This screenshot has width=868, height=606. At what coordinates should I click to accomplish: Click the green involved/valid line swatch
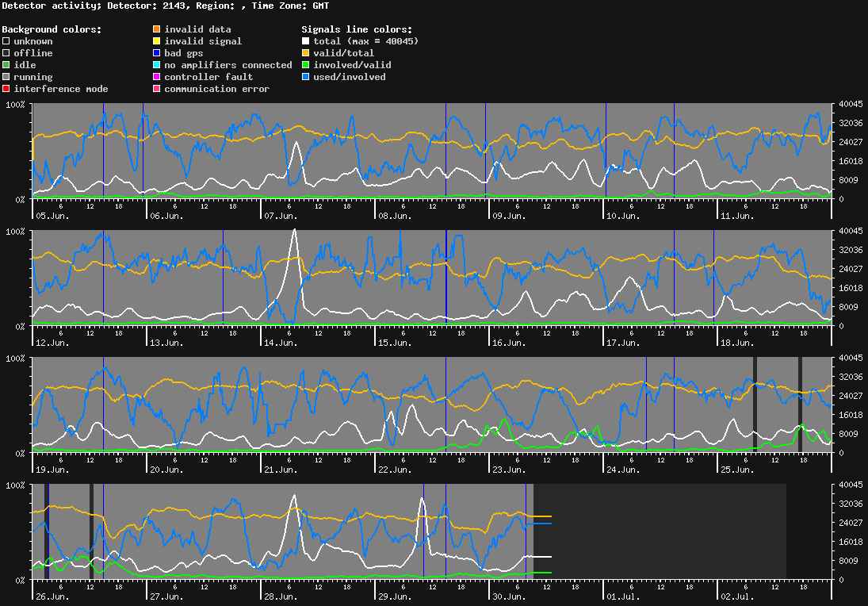305,65
